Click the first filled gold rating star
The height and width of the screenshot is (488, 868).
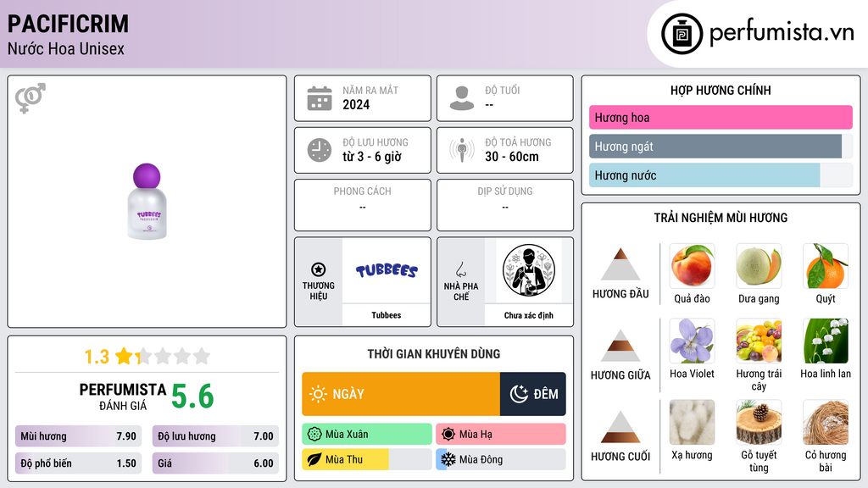[125, 356]
